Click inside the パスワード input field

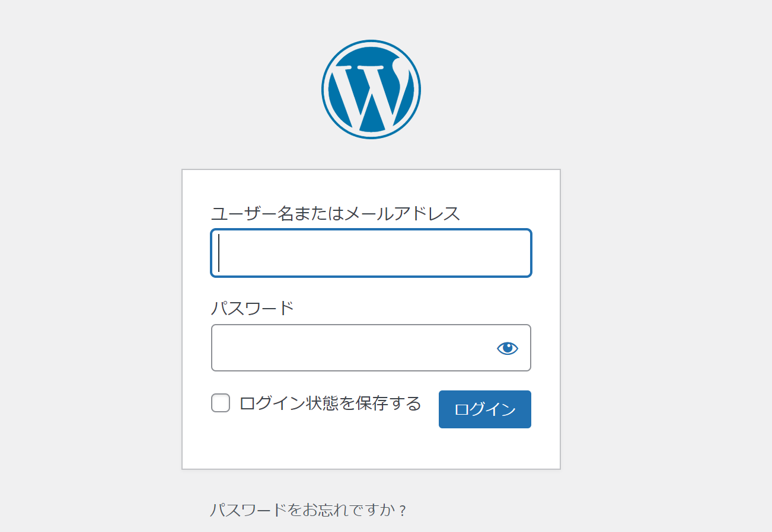350,348
